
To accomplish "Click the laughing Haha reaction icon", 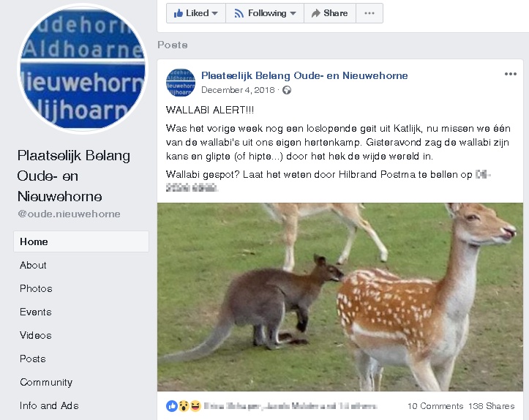I will (195, 406).
